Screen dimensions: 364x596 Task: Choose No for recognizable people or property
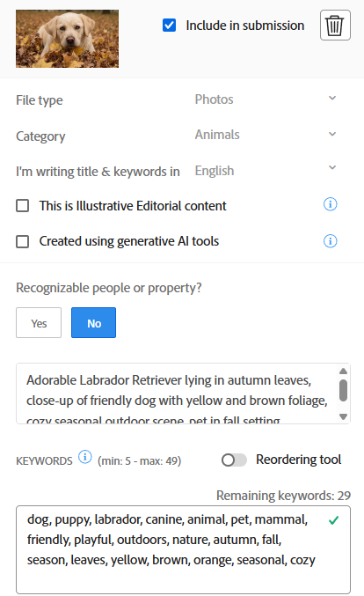[x=94, y=323]
